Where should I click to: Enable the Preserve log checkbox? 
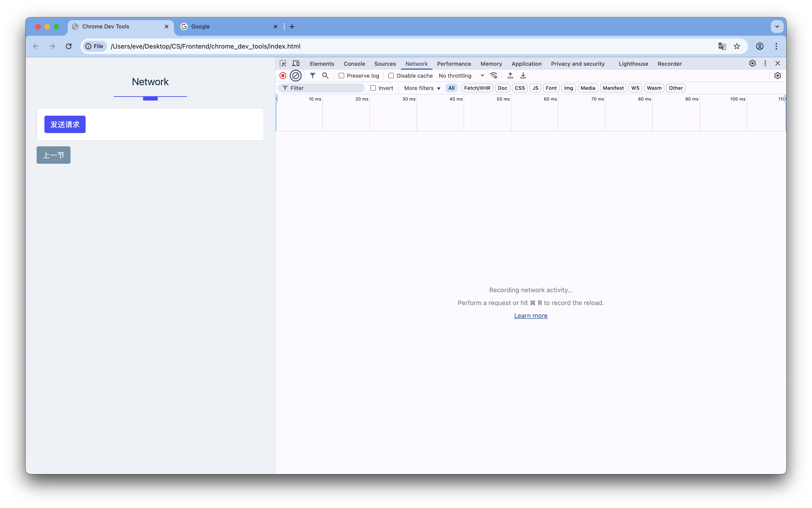click(341, 76)
